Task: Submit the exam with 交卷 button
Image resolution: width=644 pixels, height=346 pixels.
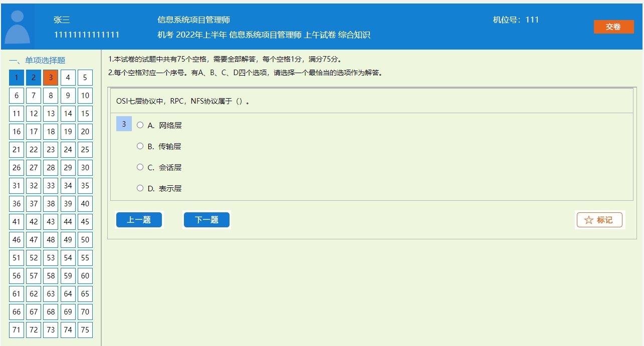Action: pyautogui.click(x=613, y=27)
